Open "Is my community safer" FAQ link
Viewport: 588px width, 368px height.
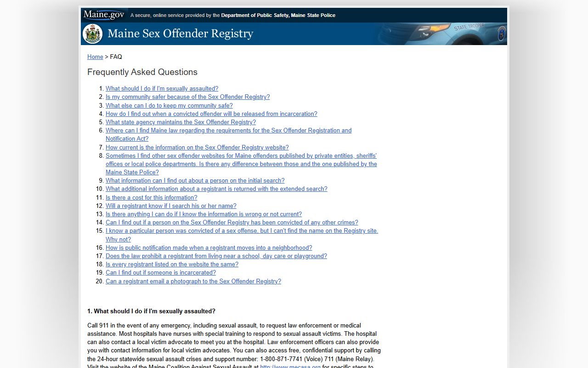pos(187,97)
